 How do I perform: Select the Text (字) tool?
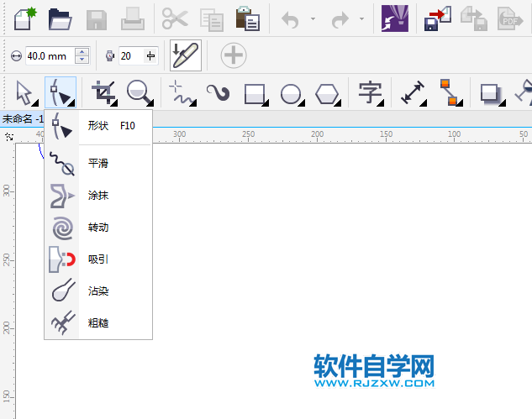370,92
